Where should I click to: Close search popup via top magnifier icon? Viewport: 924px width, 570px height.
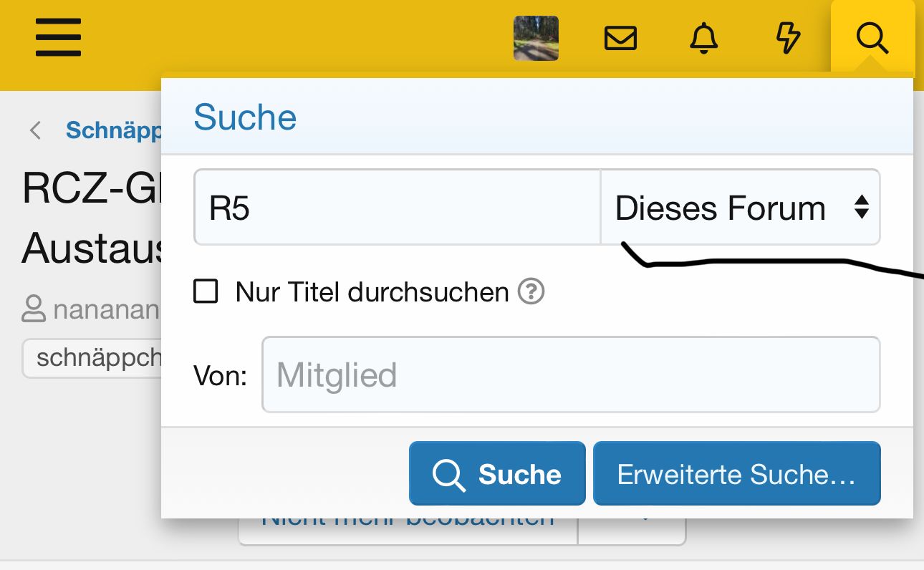pos(872,38)
